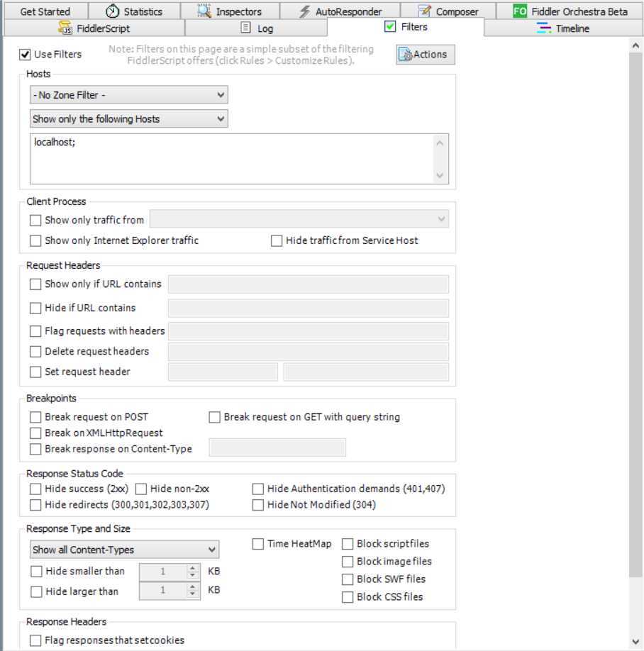Image resolution: width=644 pixels, height=651 pixels.
Task: Click the Timeline bars icon
Action: (x=544, y=28)
